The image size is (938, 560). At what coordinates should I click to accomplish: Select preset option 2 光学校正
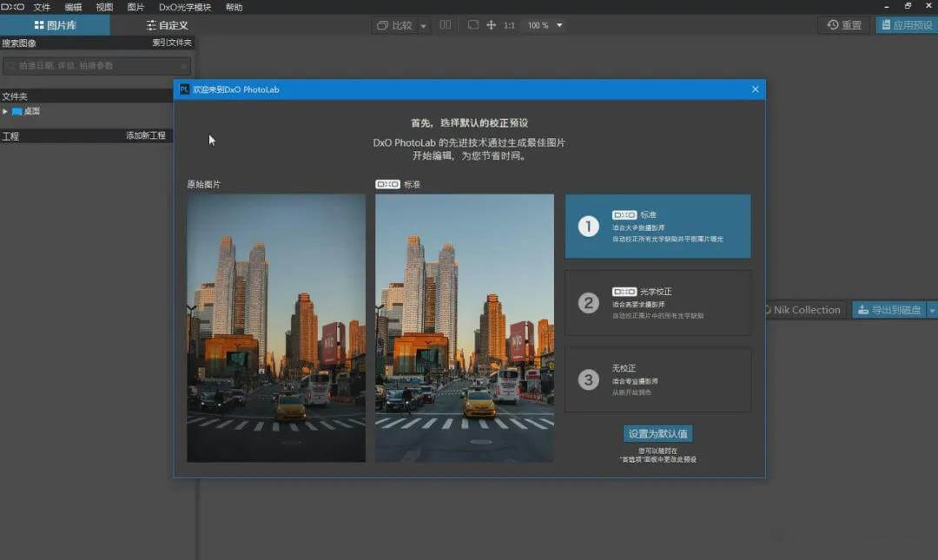pos(658,303)
